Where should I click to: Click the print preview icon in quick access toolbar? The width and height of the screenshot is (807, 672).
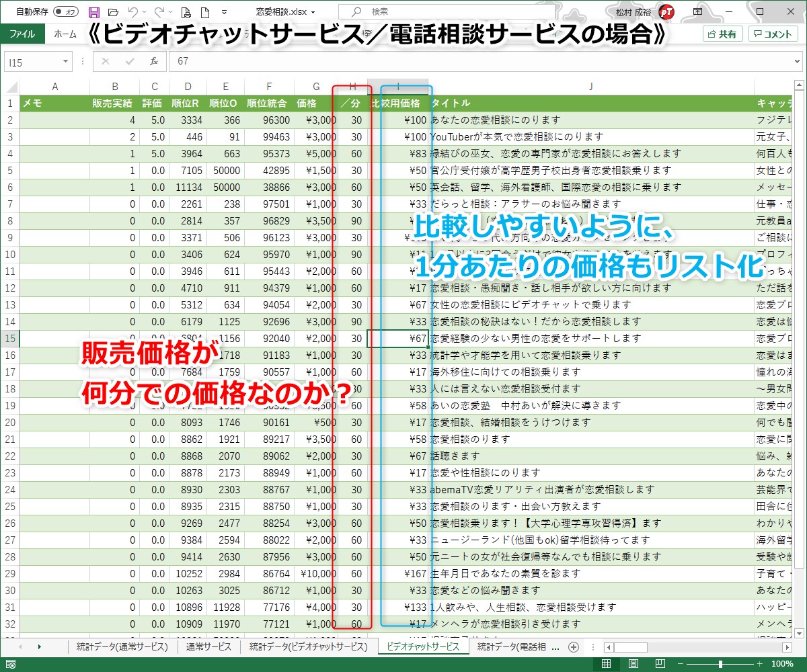coord(186,11)
